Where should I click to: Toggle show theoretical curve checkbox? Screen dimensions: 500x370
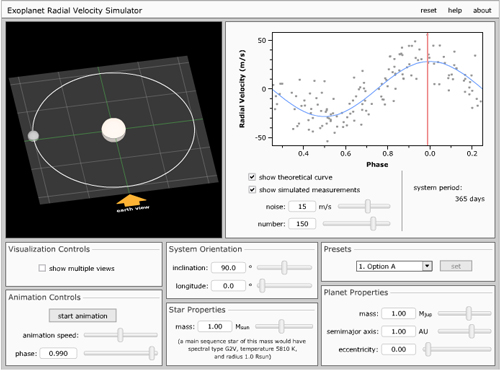pos(252,177)
